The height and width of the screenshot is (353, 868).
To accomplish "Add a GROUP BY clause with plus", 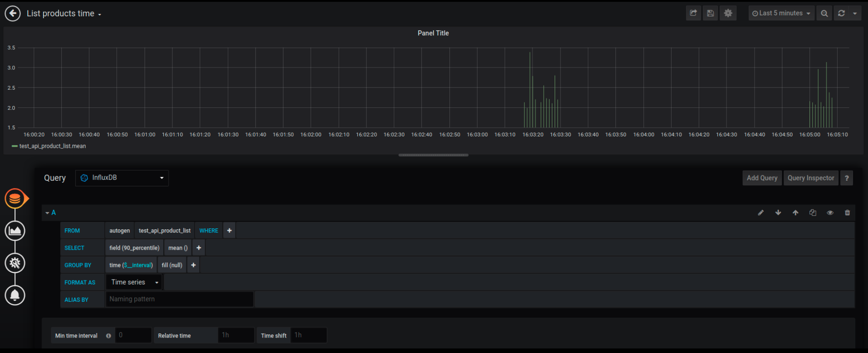I will (x=193, y=265).
